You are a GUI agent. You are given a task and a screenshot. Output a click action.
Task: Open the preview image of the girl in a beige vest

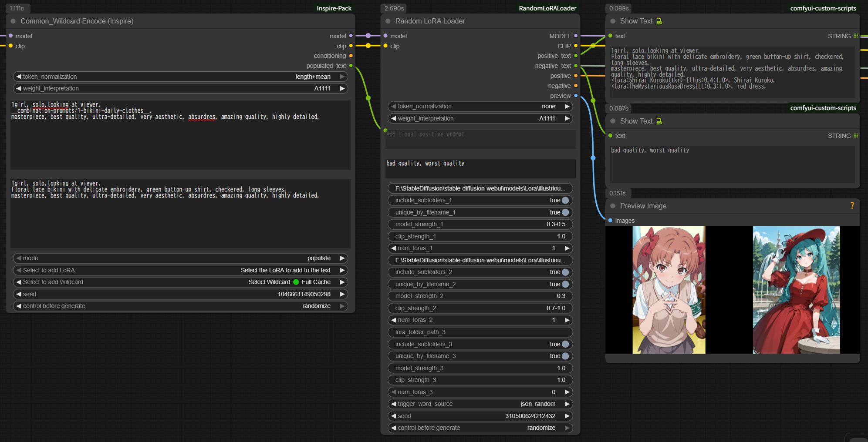(x=669, y=290)
